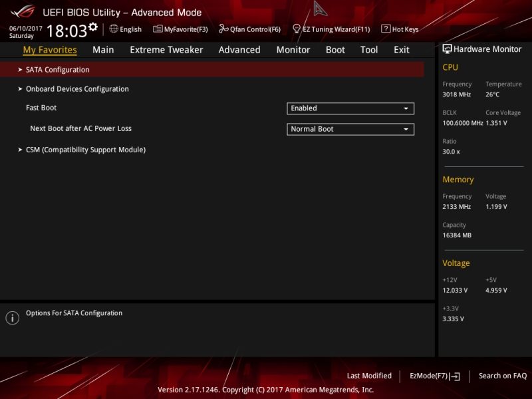Viewport: 532px width, 399px height.
Task: Click Last Modified in footer
Action: pos(369,376)
